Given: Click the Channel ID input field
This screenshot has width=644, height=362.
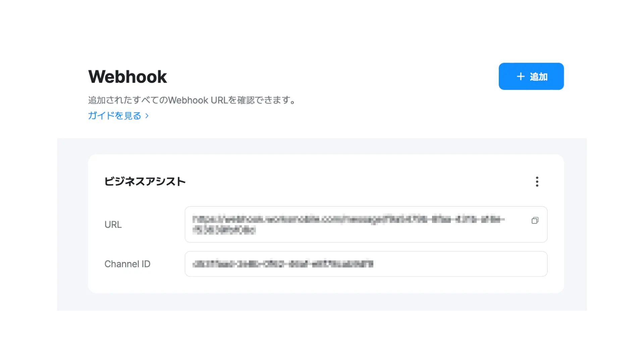Looking at the screenshot, I should pyautogui.click(x=366, y=263).
